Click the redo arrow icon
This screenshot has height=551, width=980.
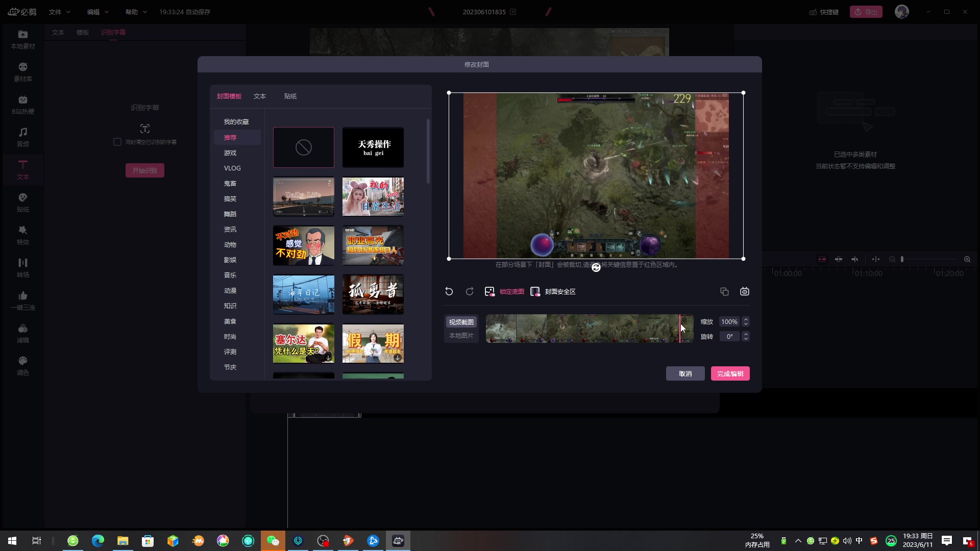tap(470, 291)
